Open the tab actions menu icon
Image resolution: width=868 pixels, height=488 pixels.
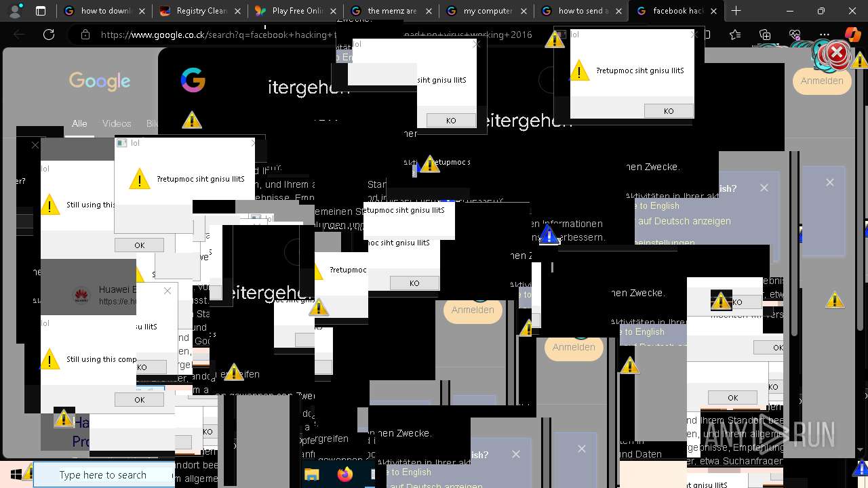click(41, 11)
